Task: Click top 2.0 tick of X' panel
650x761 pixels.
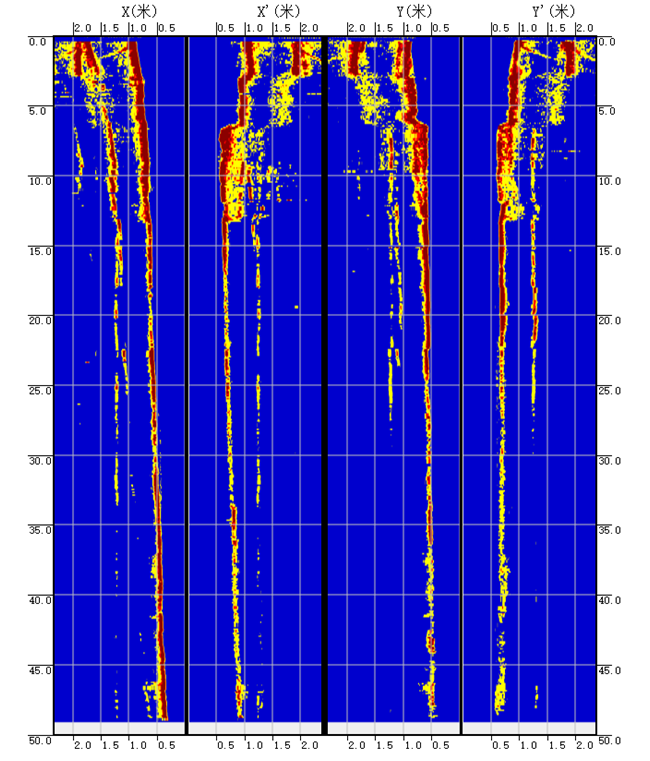Action: point(310,28)
